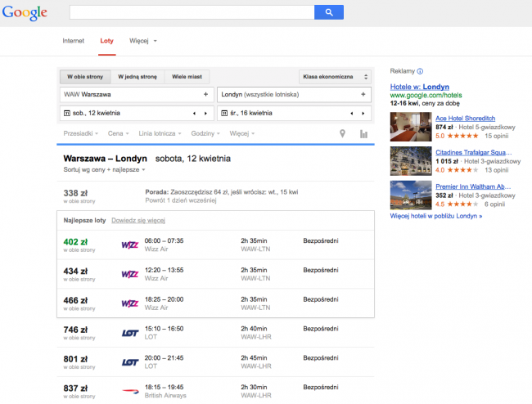532x404 pixels.
Task: Select the 402 zł flight price
Action: coord(75,242)
